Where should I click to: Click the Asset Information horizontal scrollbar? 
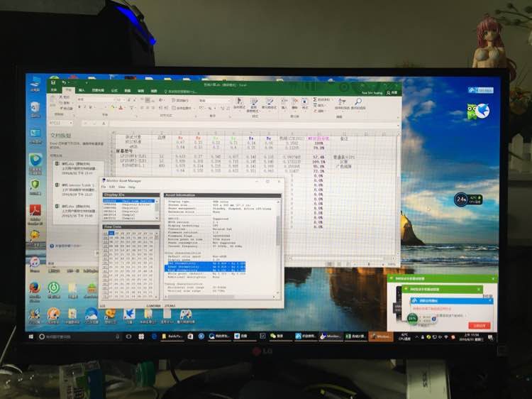(x=221, y=297)
